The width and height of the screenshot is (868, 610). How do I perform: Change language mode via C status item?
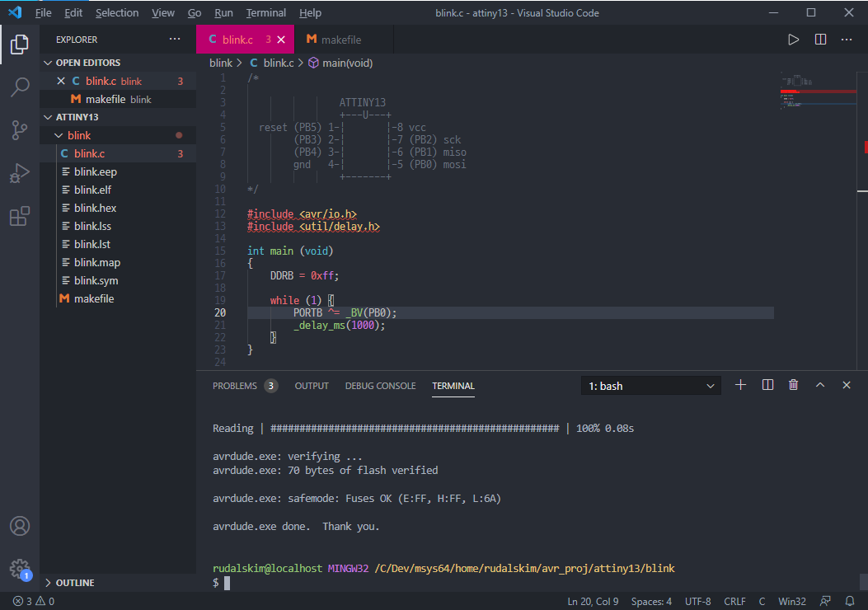(x=762, y=601)
